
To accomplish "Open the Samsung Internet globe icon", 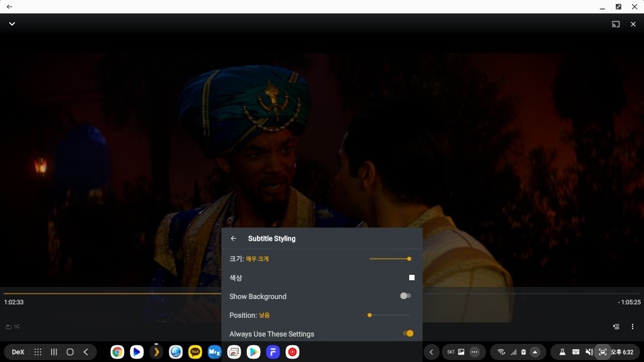I will tap(176, 352).
